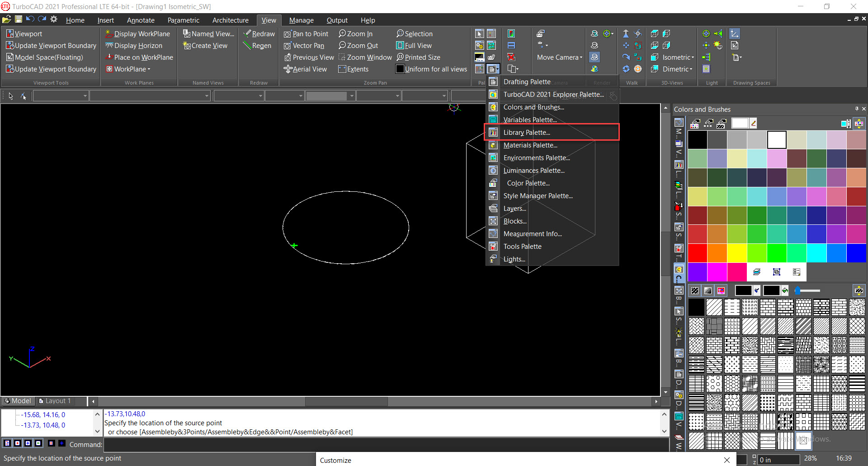Click Place on WorkPlane

coord(139,57)
